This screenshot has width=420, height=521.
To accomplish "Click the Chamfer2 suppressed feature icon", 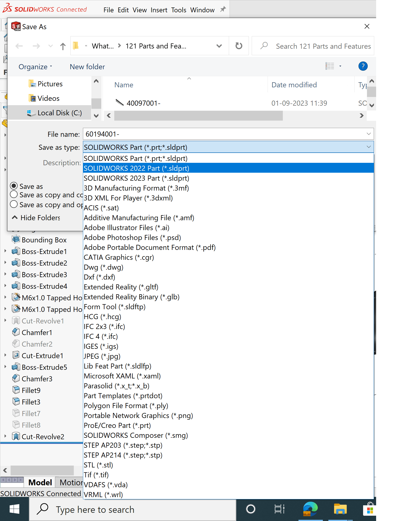I will (16, 344).
